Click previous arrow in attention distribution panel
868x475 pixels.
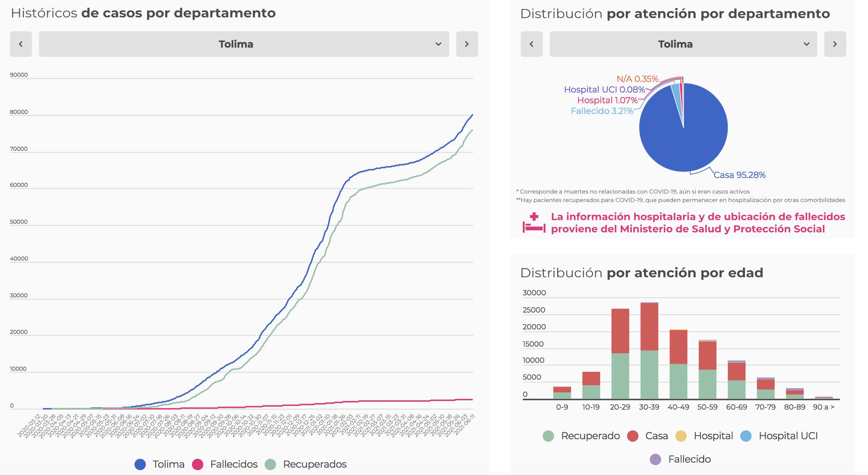click(531, 44)
